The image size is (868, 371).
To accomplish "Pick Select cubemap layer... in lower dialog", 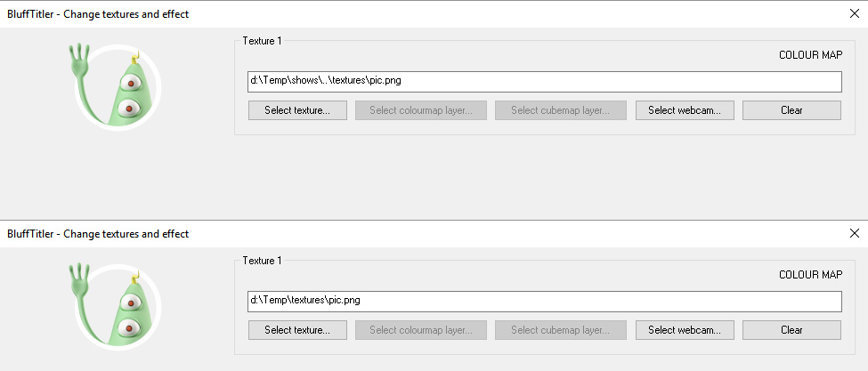I will click(x=560, y=330).
